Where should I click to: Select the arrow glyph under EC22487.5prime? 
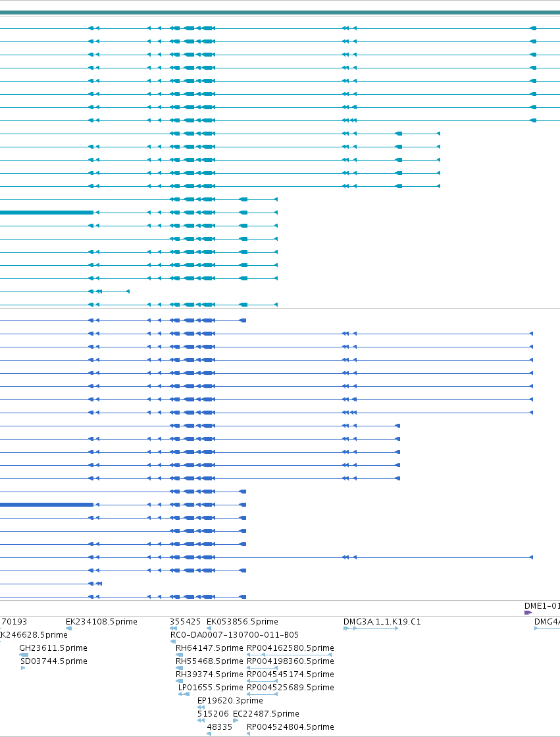(x=236, y=721)
